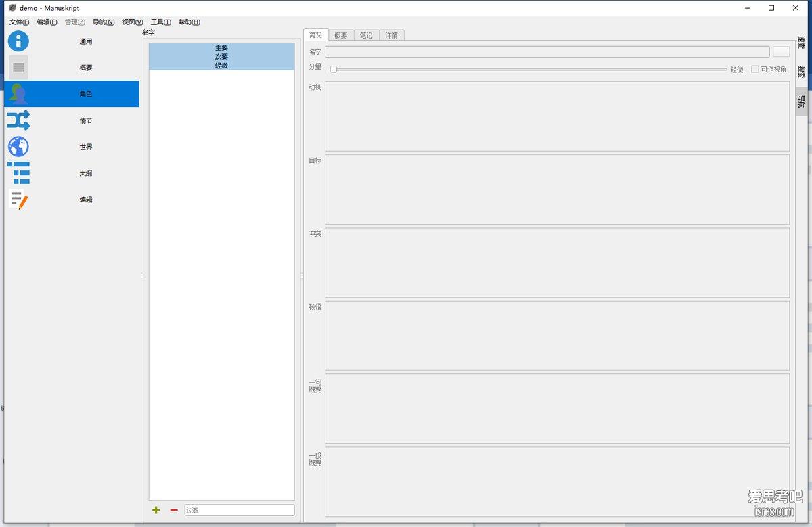Select the 主要 group in character list
Screen dimensions: 812x527
coord(222,48)
